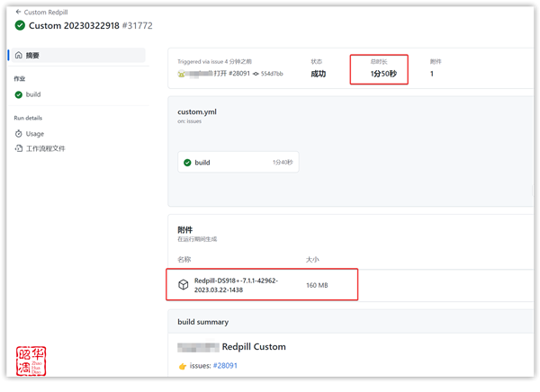This screenshot has width=540, height=392.
Task: Click the home icon beside 摘要
Action: (19, 55)
